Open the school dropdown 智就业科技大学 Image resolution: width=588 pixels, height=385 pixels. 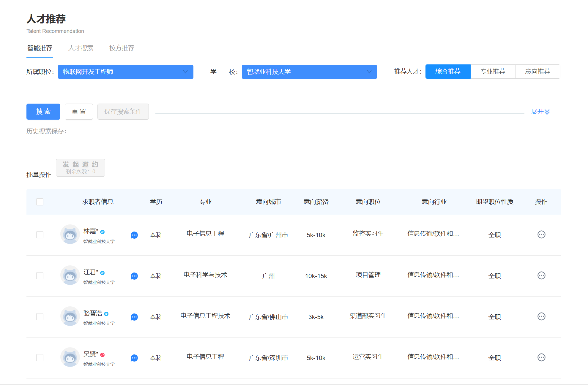pyautogui.click(x=309, y=72)
